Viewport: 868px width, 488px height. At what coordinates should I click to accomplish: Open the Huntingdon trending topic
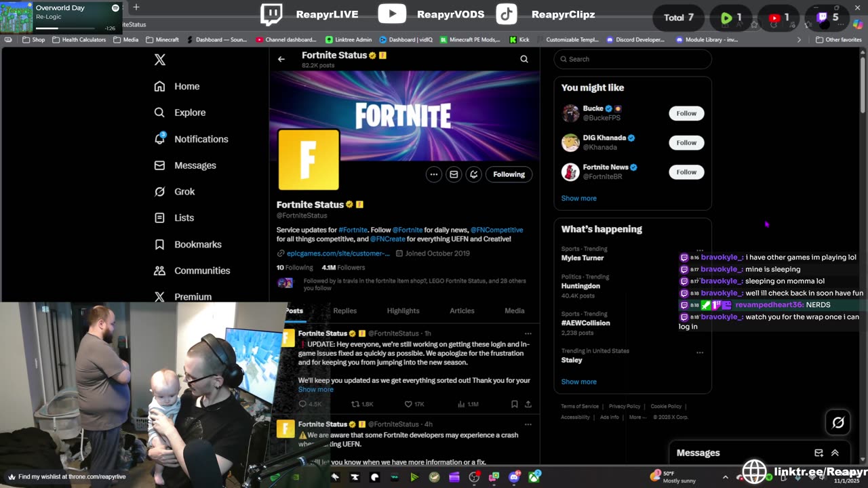point(580,286)
